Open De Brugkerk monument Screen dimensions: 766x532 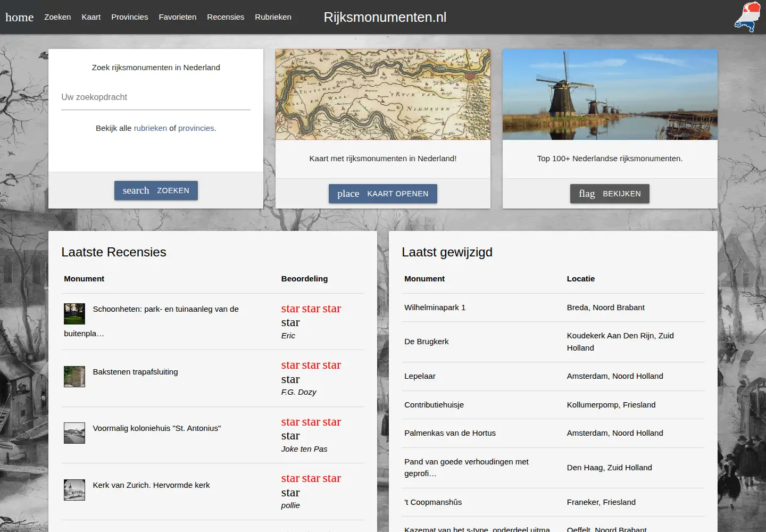[x=426, y=342]
